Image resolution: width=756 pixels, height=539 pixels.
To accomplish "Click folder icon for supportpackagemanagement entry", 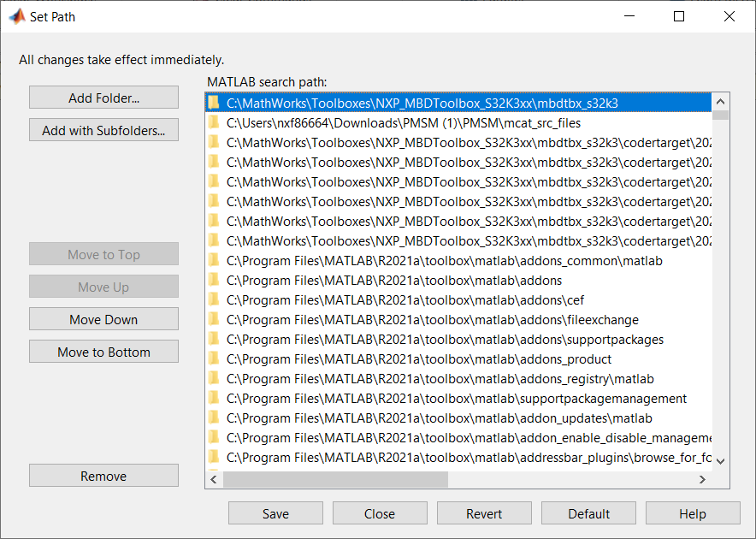I will (214, 398).
